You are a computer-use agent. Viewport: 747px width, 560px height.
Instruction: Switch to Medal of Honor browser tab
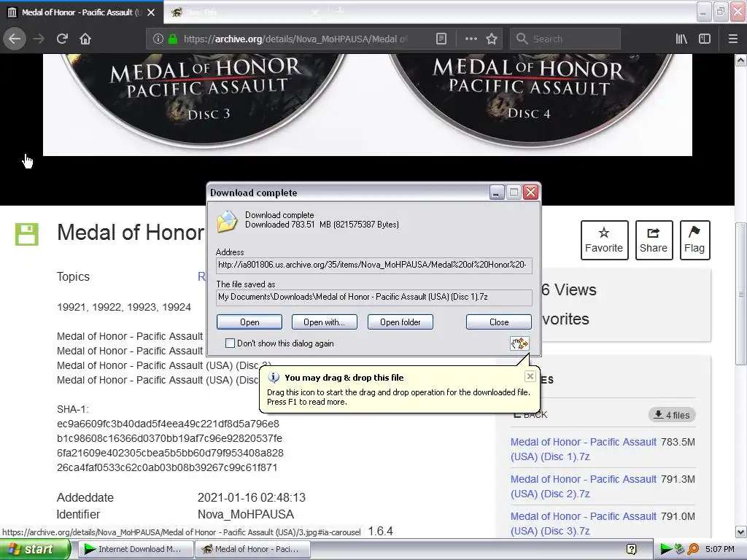[x=81, y=12]
